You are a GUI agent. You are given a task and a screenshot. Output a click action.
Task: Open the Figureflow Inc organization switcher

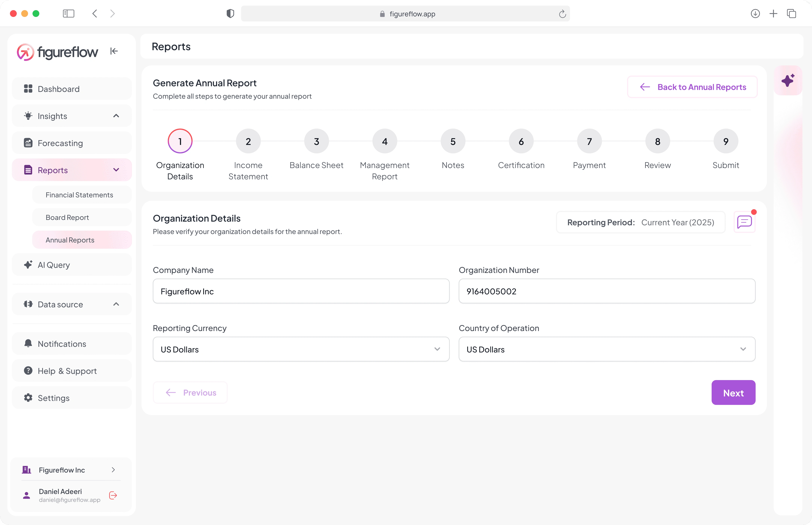click(x=71, y=470)
